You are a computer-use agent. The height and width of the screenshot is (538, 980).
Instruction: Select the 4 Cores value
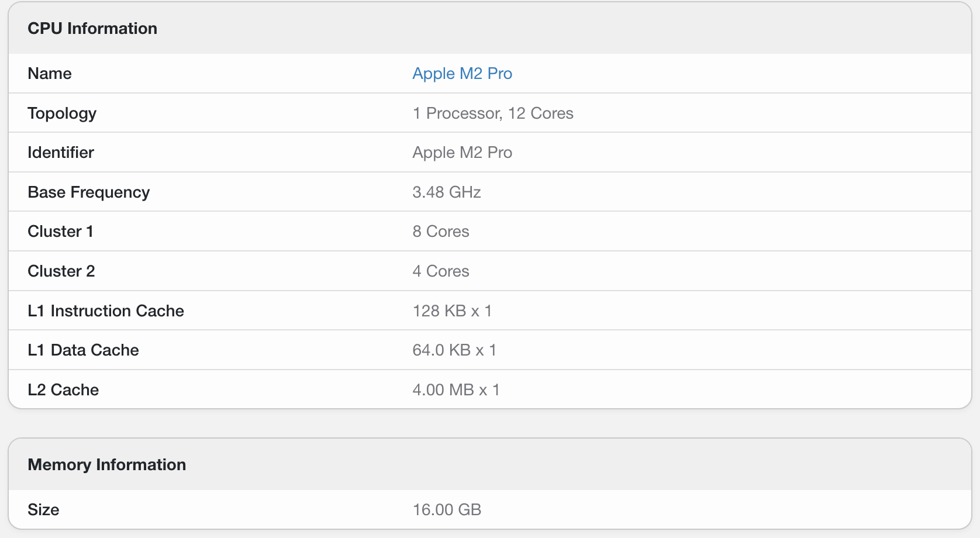pos(440,271)
